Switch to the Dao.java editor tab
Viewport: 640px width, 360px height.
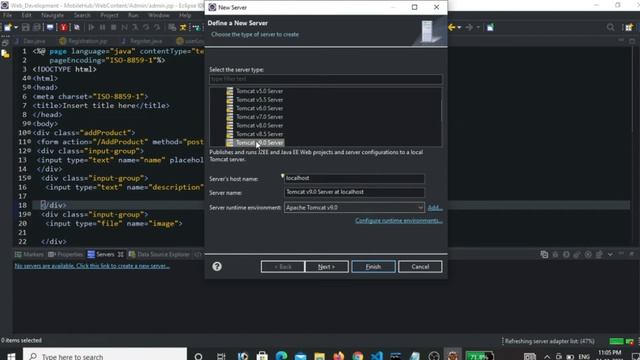31,41
